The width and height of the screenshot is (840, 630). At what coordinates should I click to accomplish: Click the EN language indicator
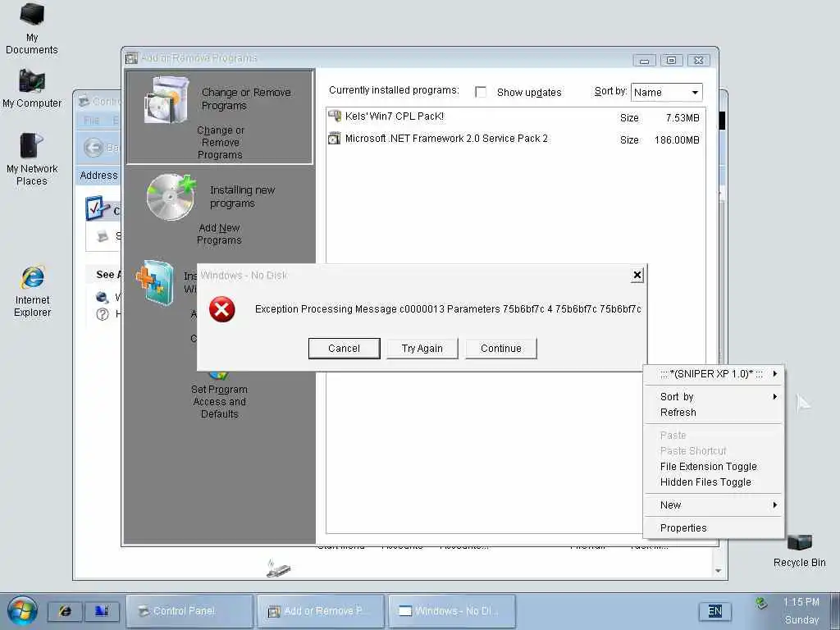(x=715, y=611)
